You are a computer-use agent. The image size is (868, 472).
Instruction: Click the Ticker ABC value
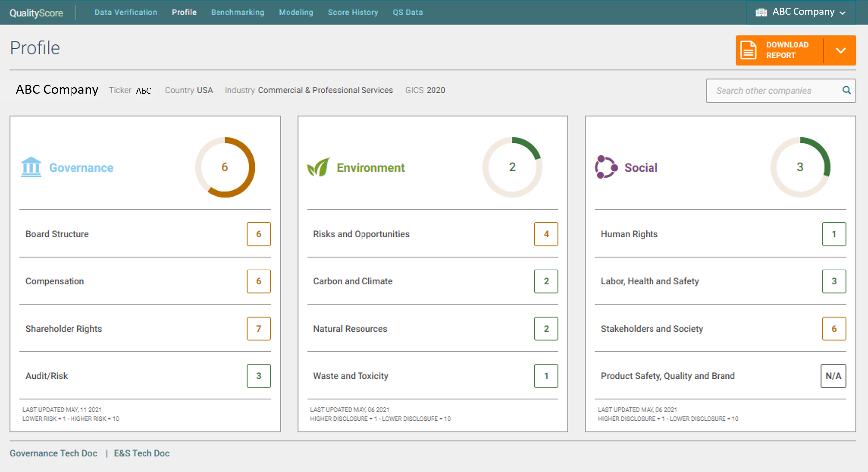pyautogui.click(x=144, y=91)
